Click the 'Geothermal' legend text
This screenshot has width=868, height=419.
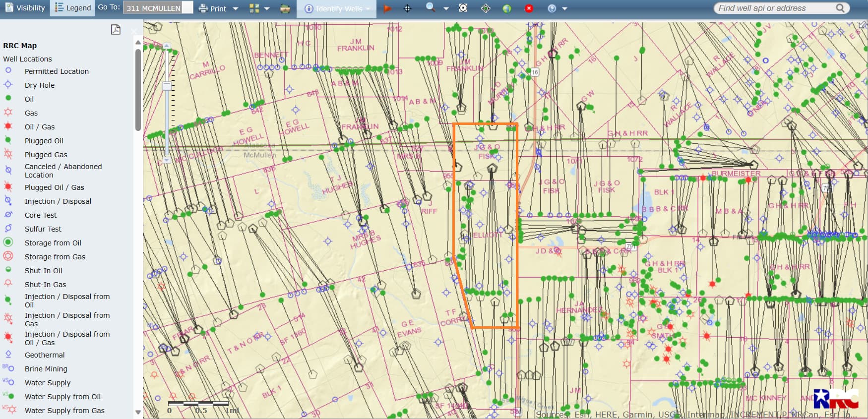tap(45, 355)
